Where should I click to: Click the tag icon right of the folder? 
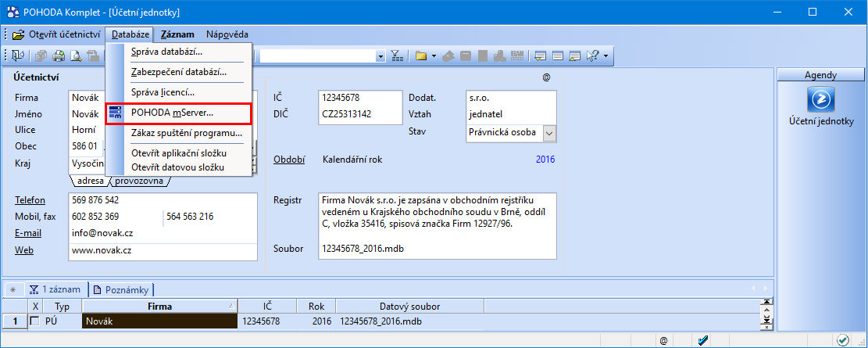(x=449, y=56)
